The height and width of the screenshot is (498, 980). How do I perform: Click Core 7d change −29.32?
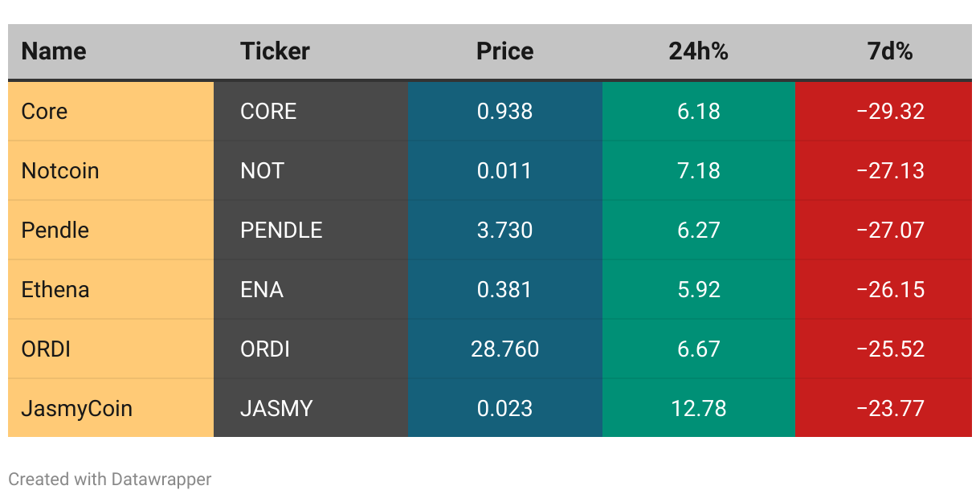pyautogui.click(x=890, y=111)
